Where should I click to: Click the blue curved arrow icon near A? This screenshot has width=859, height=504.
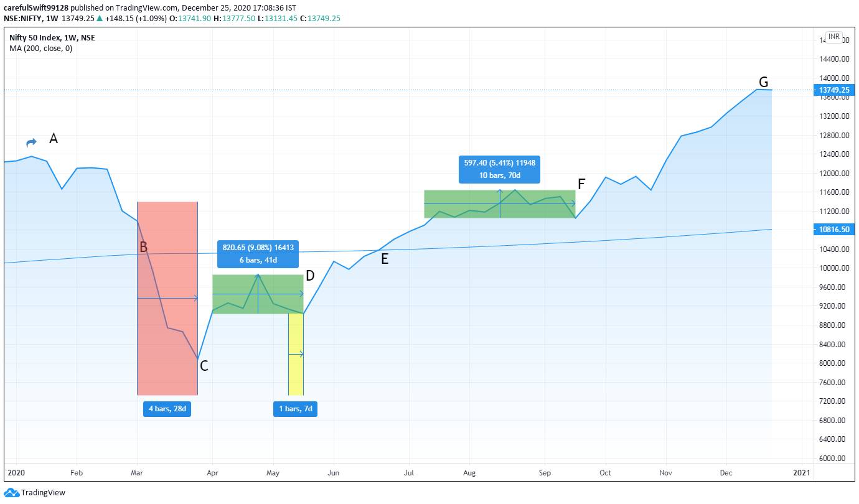coord(31,142)
